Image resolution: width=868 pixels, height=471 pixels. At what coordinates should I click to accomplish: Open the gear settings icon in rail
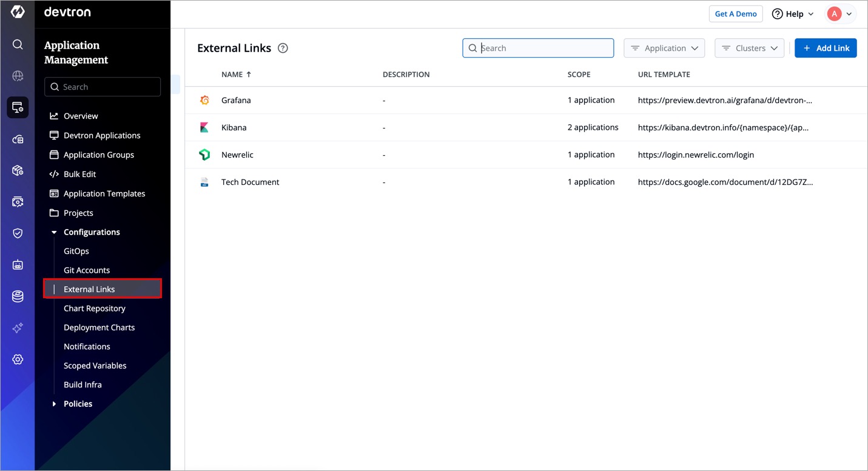tap(18, 359)
